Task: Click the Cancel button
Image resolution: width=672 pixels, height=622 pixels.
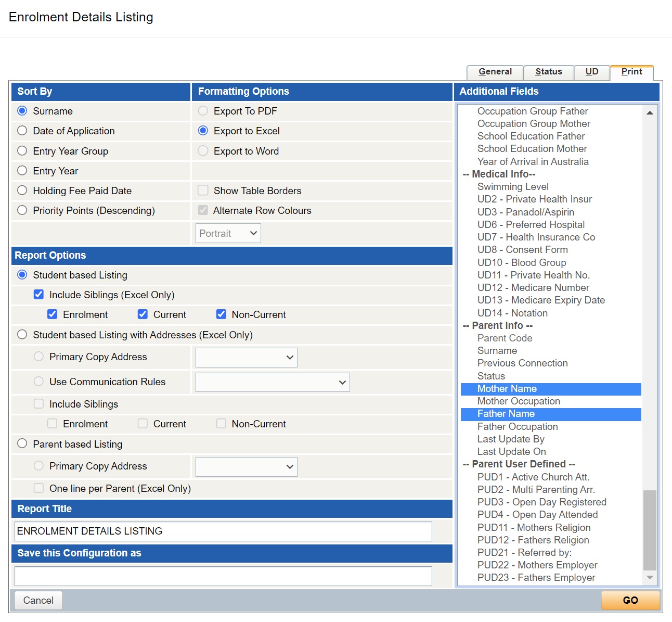Action: [x=38, y=600]
